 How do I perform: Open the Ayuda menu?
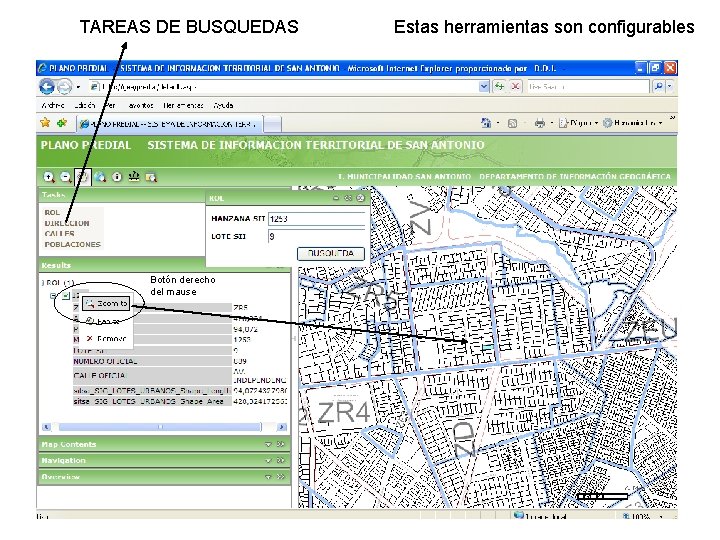click(x=223, y=105)
